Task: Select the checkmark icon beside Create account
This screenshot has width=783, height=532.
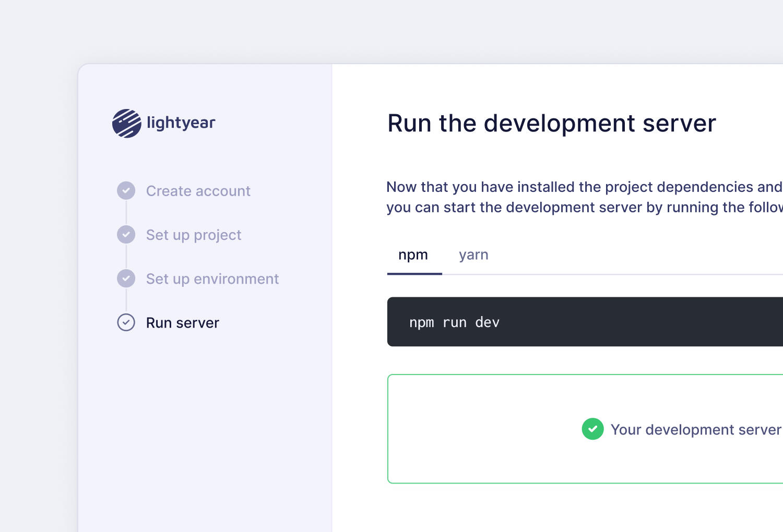Action: pyautogui.click(x=126, y=191)
